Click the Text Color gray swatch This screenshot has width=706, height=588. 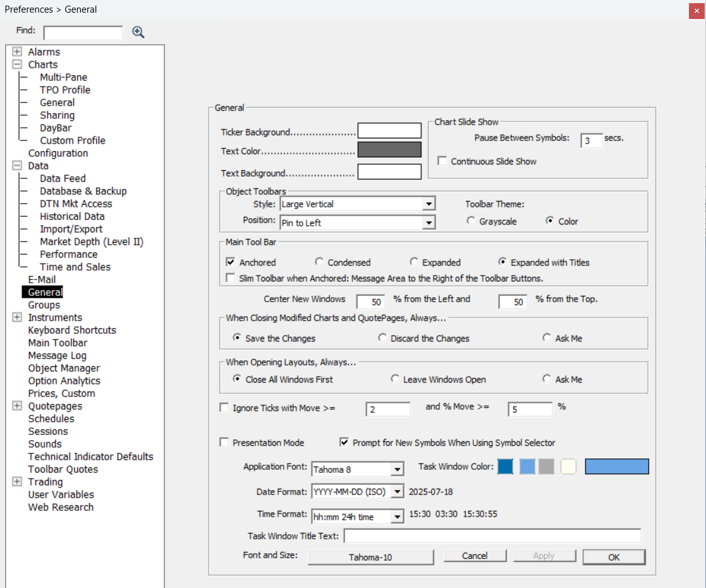point(389,150)
